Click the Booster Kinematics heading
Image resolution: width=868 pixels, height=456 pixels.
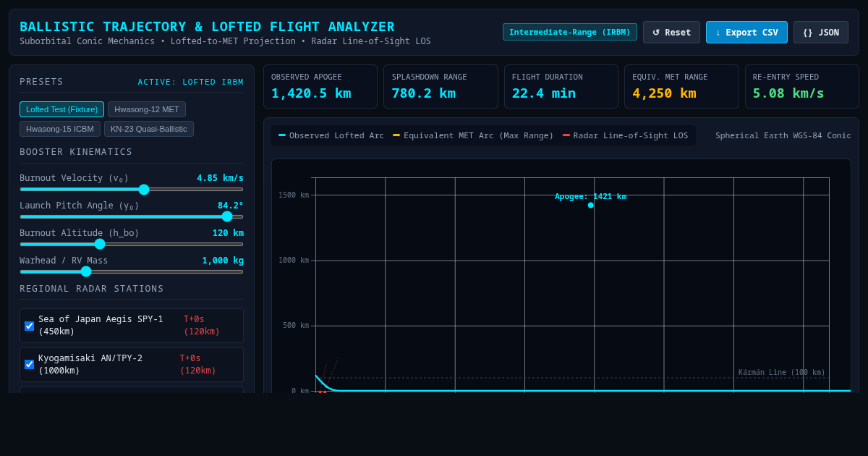(x=76, y=152)
